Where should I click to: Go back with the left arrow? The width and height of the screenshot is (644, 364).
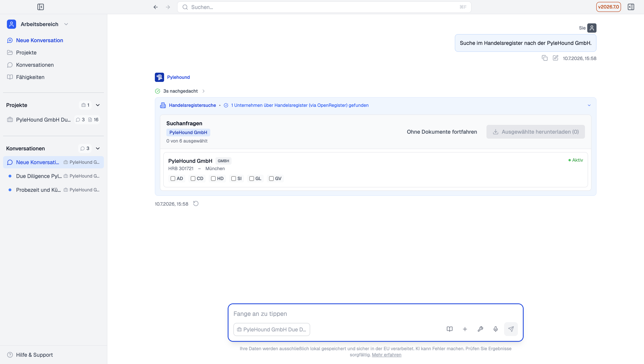(155, 7)
